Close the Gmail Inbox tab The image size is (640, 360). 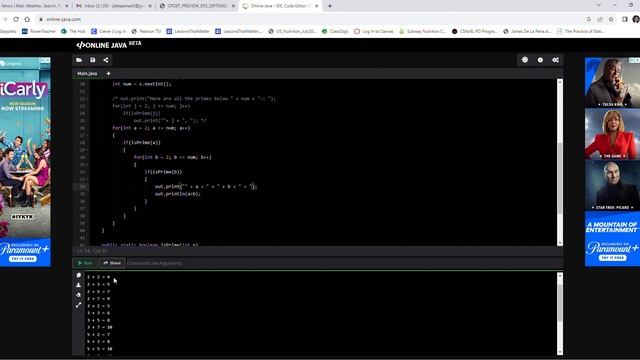pyautogui.click(x=150, y=6)
